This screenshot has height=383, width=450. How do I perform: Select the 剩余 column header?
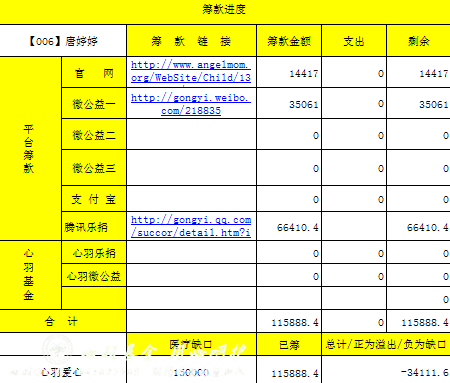pos(419,41)
